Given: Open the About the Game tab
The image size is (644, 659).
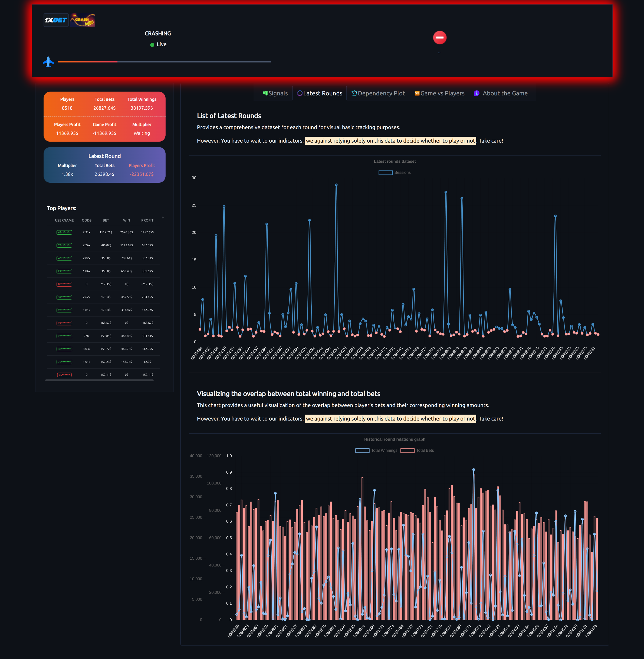Looking at the screenshot, I should coord(505,93).
